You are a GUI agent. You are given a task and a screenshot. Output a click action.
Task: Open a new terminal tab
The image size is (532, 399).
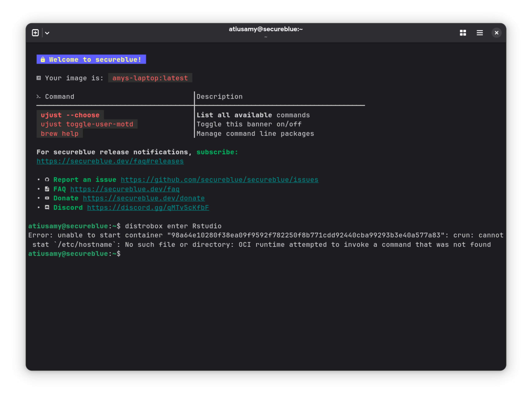[x=35, y=33]
